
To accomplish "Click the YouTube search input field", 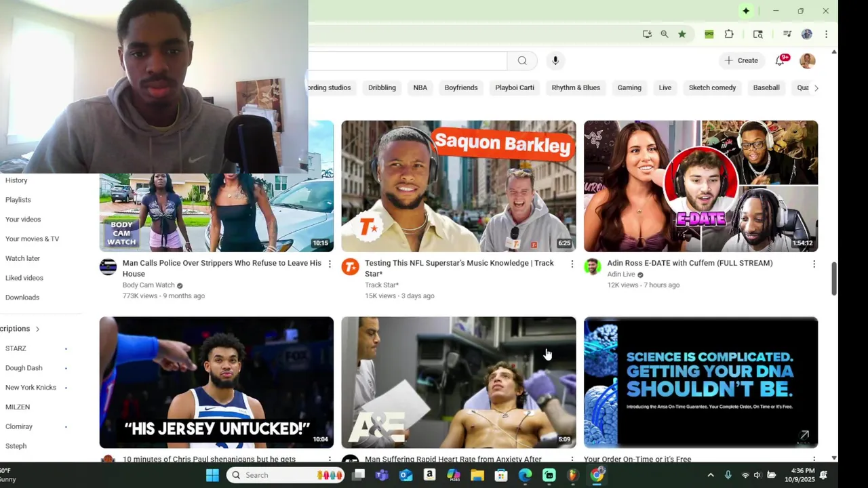I will tap(408, 60).
